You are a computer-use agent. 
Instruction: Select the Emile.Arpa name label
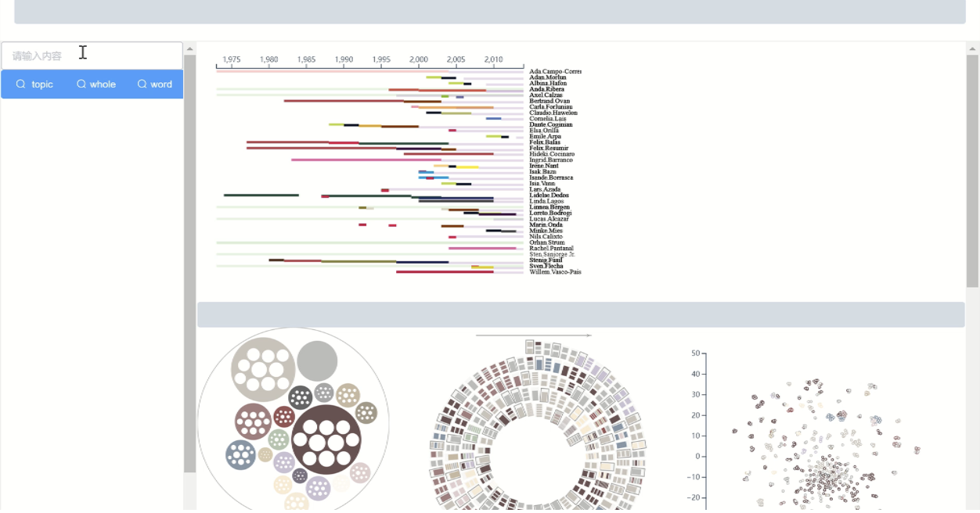tap(545, 136)
